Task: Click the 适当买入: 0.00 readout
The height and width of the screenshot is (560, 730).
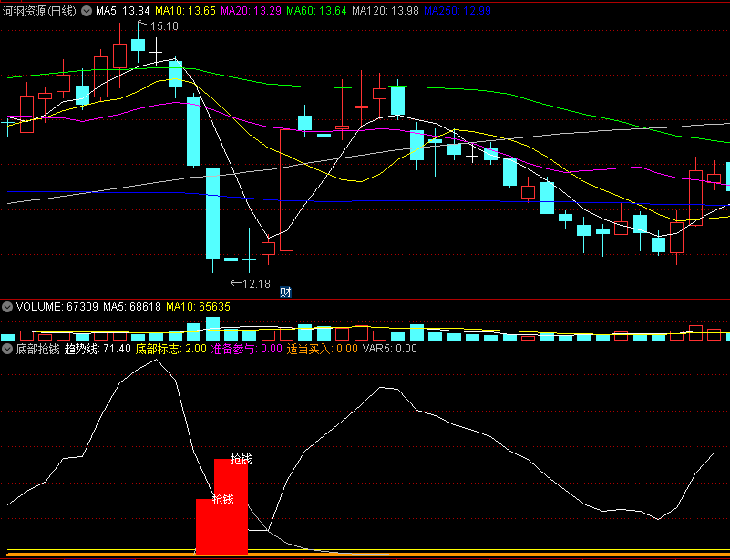Action: click(x=323, y=349)
